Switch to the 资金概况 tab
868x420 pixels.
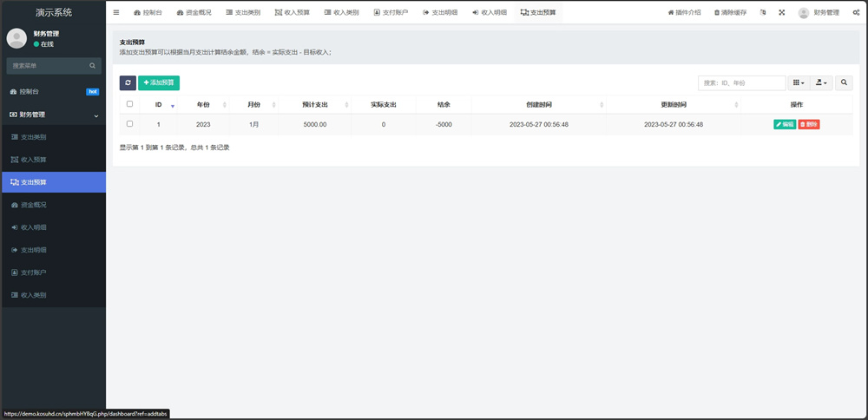click(x=194, y=12)
